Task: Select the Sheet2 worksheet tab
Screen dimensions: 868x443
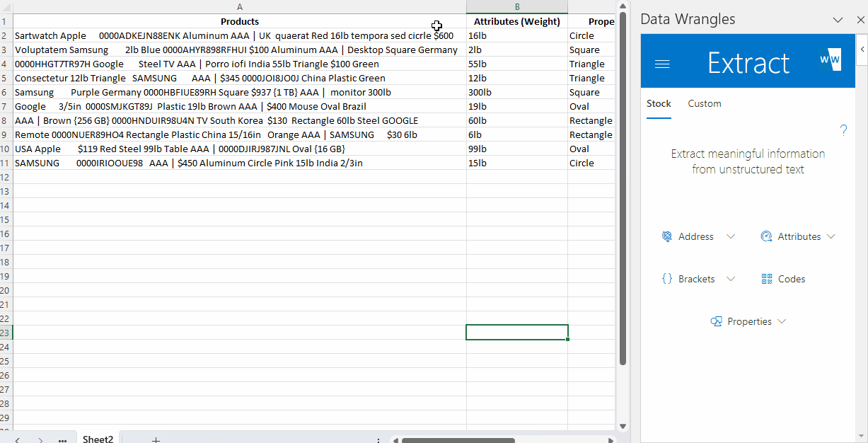Action: (x=98, y=439)
